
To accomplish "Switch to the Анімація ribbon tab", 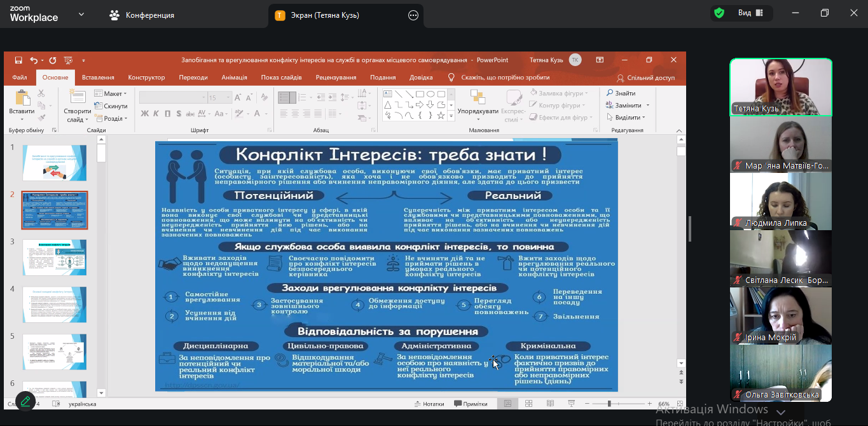I will click(234, 78).
